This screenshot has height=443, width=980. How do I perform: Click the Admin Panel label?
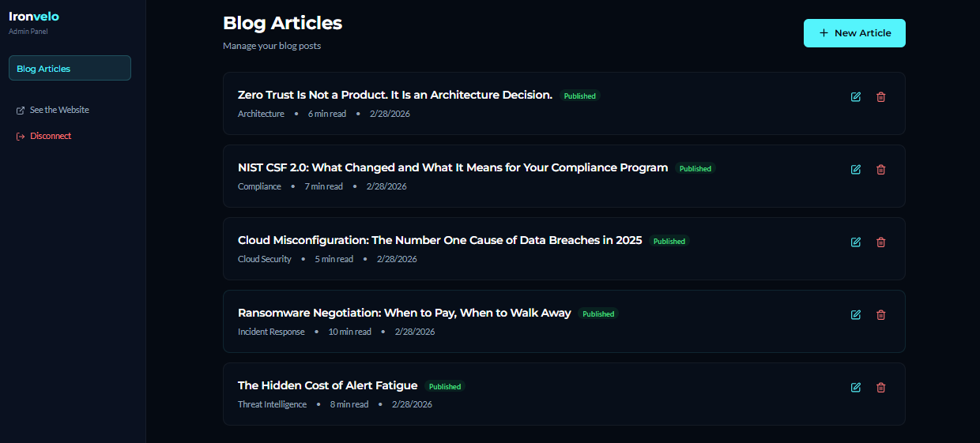[28, 32]
